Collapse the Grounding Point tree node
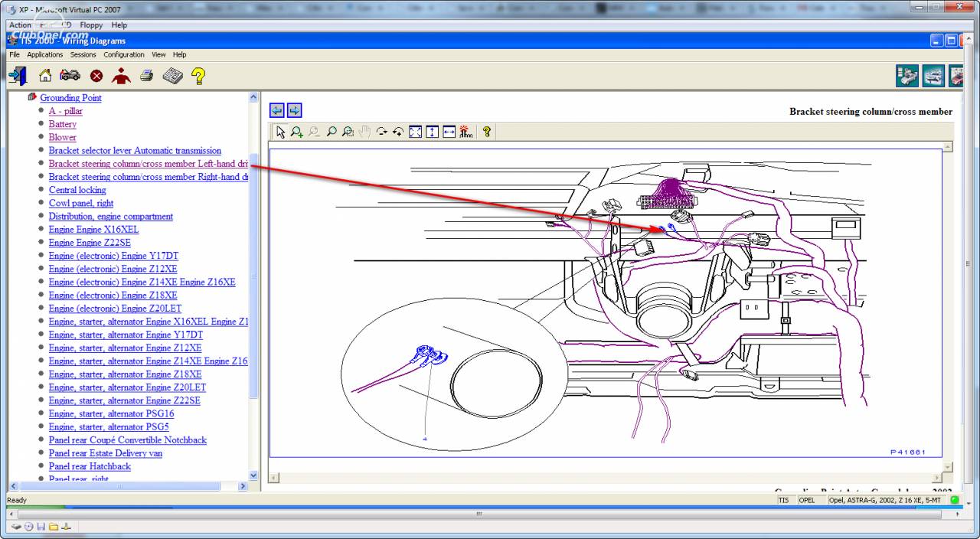Screen dimensions: 980x539 coord(32,97)
